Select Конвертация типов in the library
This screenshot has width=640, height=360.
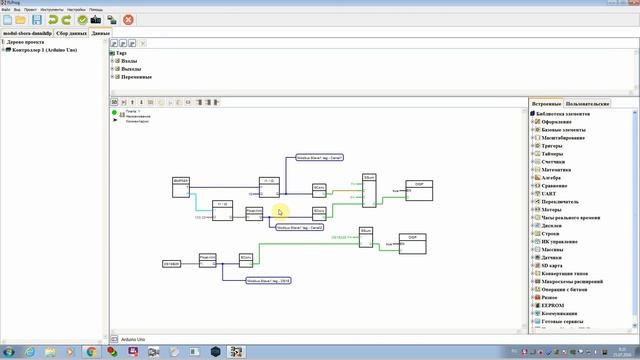564,273
